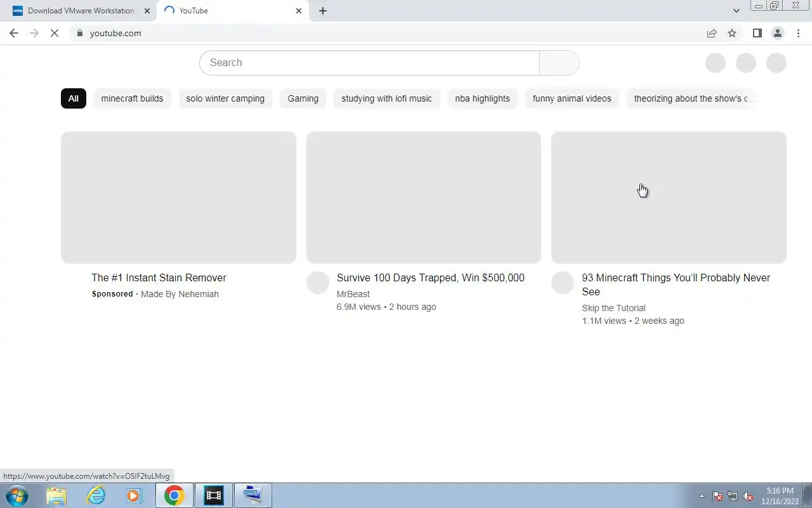
Task: Click Skip the Tutorial avatar placeholder
Action: click(x=563, y=283)
